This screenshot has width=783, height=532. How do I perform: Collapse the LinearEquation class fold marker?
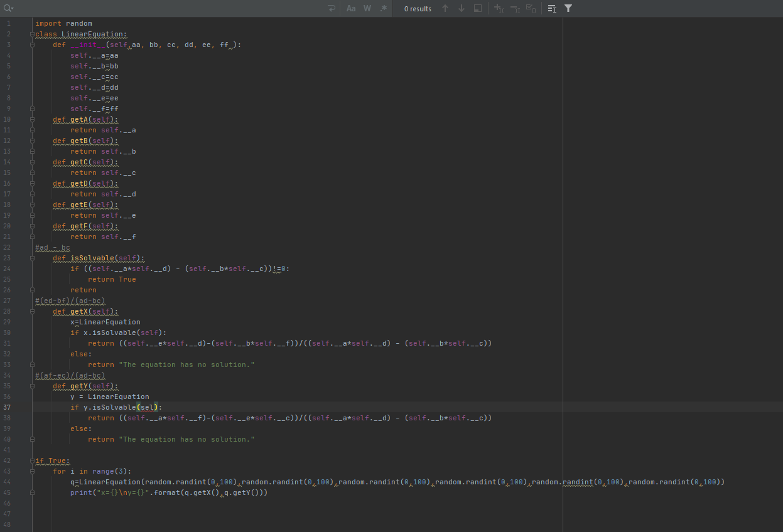[33, 35]
